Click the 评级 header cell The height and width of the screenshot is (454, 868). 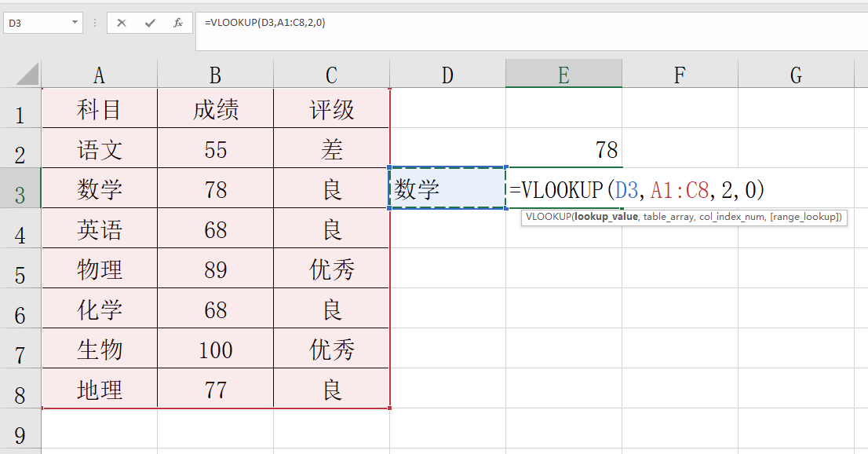[332, 108]
